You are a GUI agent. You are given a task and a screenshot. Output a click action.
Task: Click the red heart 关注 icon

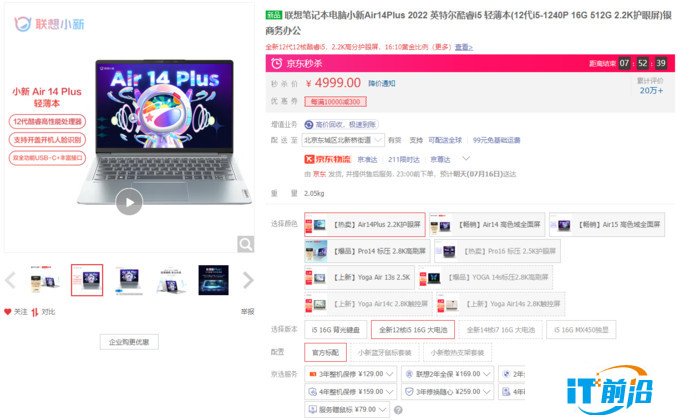pos(8,312)
